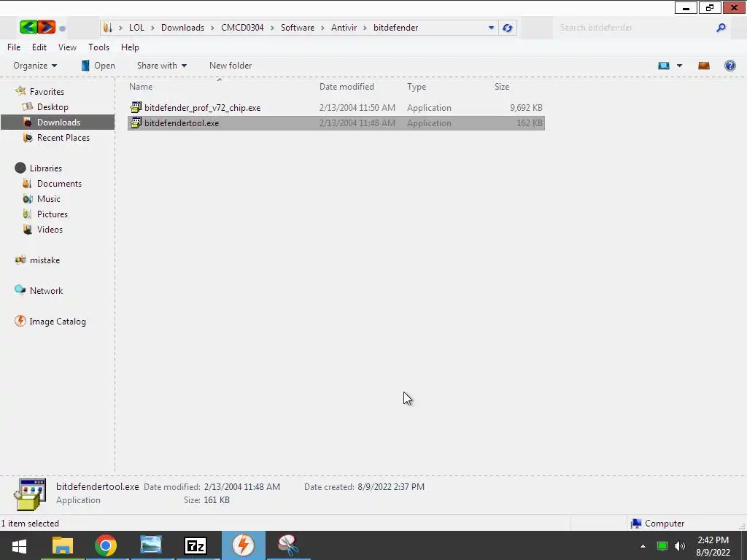Click the 9,692 KB size cell
This screenshot has height=560, width=747.
click(x=526, y=108)
